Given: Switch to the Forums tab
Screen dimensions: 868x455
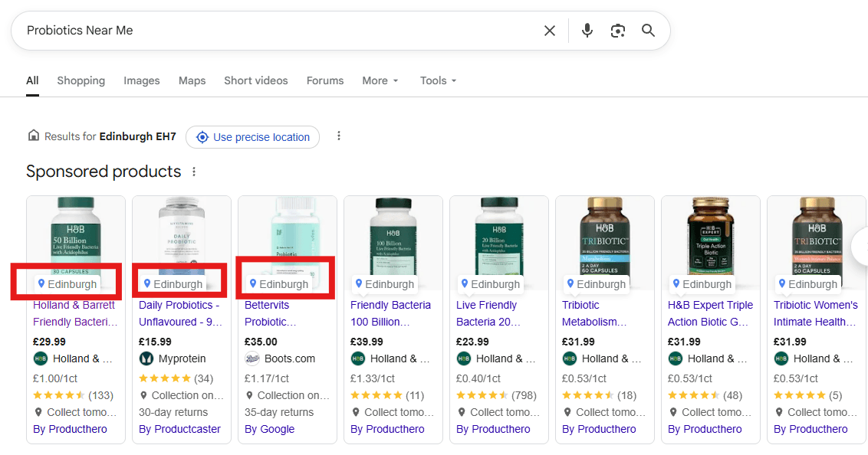Looking at the screenshot, I should point(325,80).
